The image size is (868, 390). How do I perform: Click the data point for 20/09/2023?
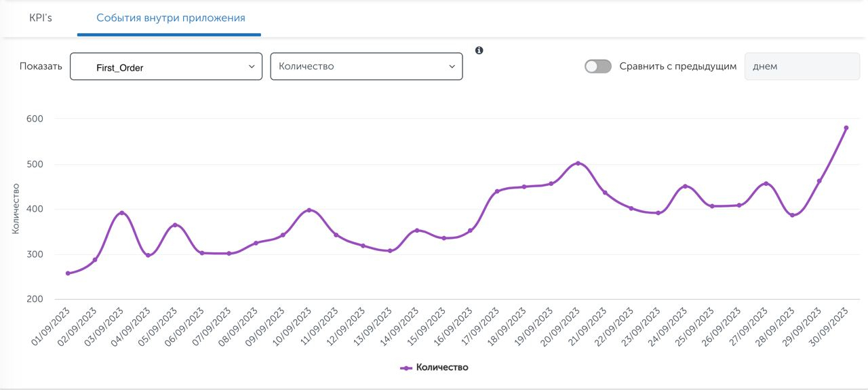578,163
